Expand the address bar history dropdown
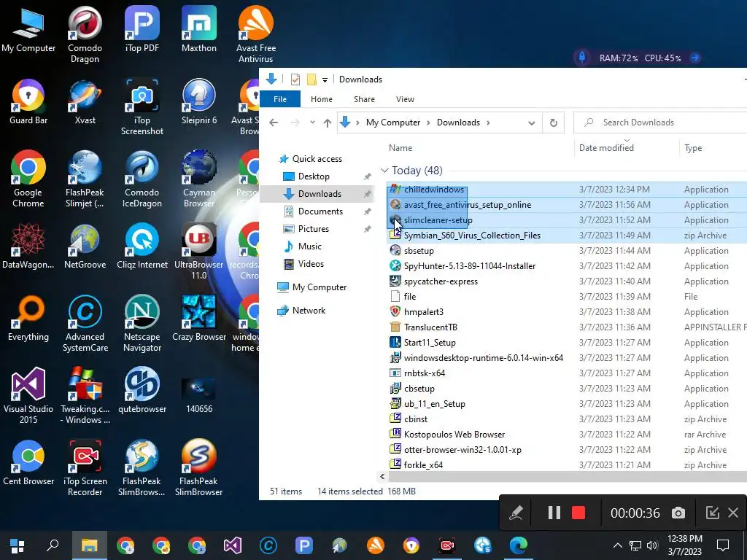Viewport: 747px width, 560px height. pyautogui.click(x=531, y=122)
